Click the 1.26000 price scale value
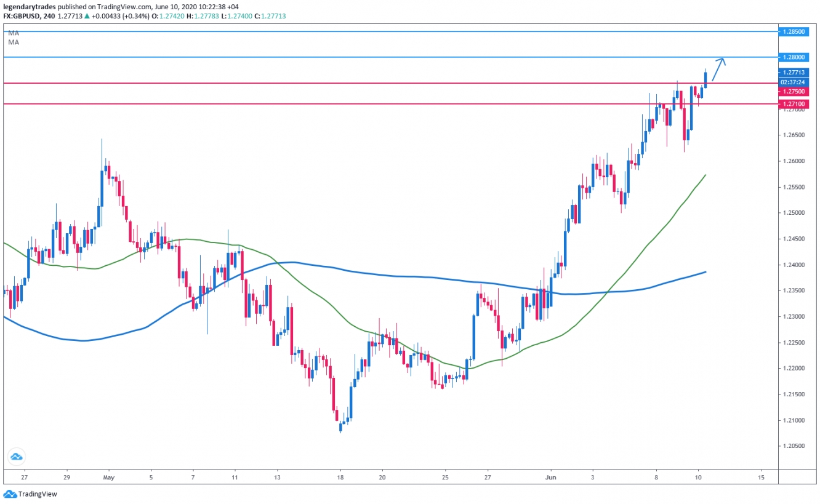 coord(793,161)
